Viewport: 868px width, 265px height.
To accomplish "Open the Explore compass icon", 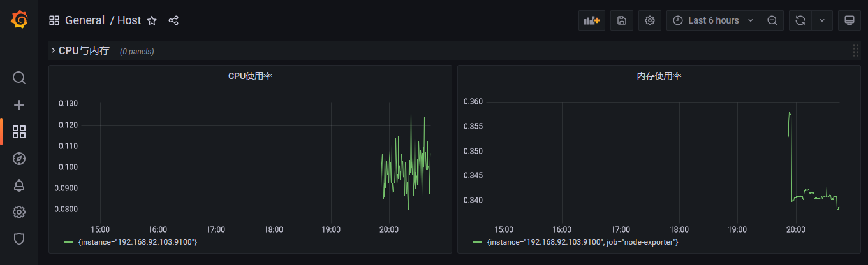I will tap(19, 159).
